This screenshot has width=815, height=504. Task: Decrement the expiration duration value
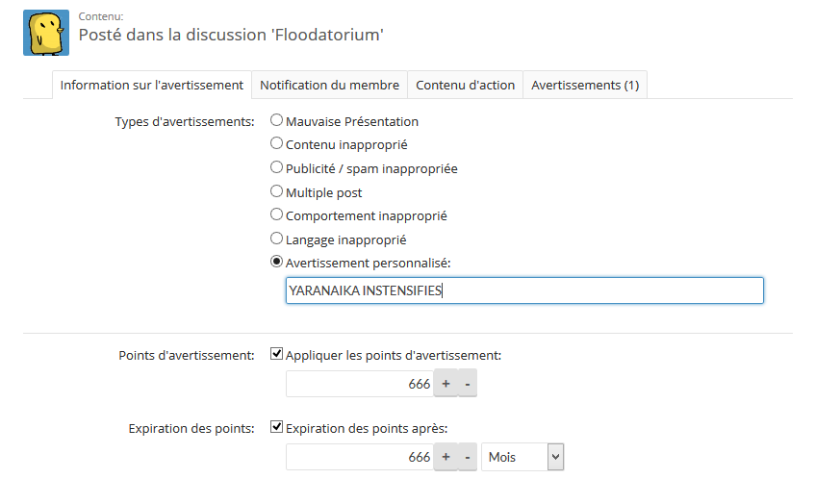pyautogui.click(x=467, y=457)
